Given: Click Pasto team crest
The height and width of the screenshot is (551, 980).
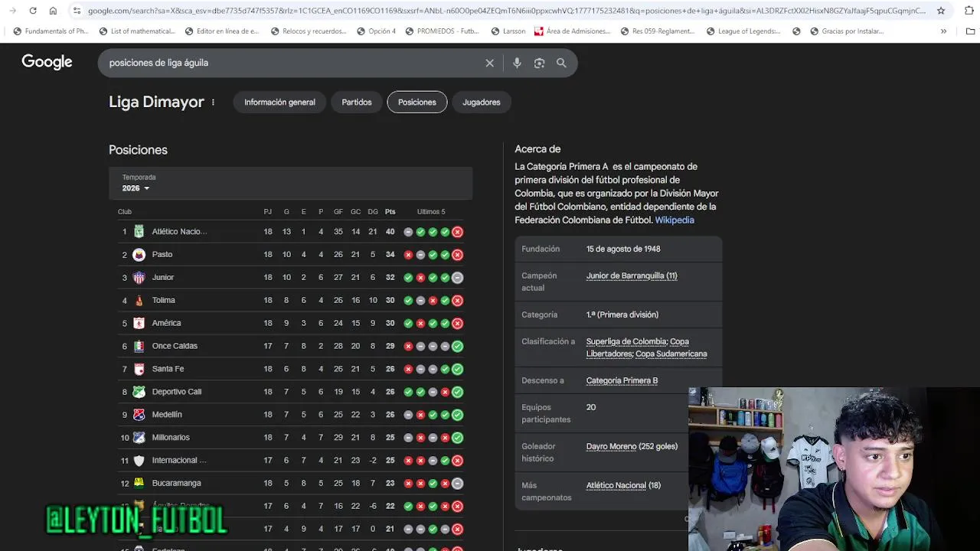Looking at the screenshot, I should pyautogui.click(x=139, y=255).
